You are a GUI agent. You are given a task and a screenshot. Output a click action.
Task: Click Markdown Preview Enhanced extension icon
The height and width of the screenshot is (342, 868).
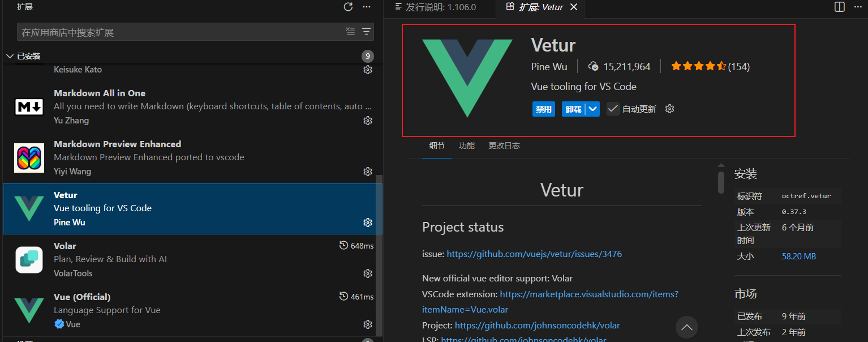29,158
